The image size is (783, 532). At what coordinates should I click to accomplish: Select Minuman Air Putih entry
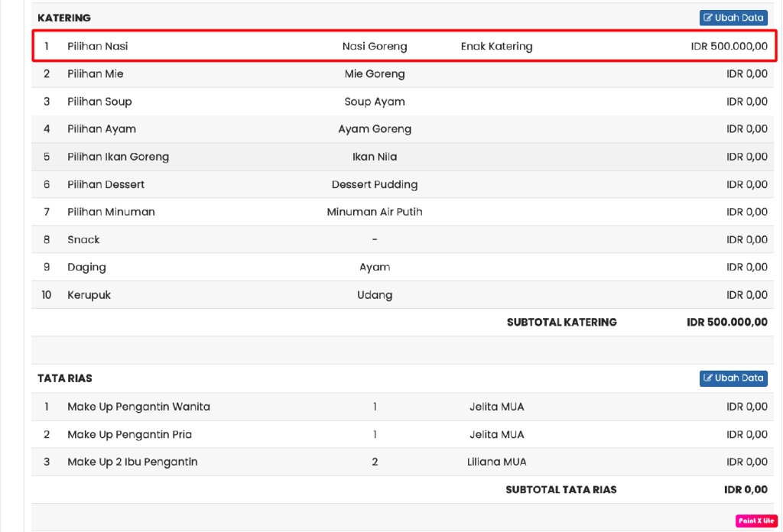pos(375,212)
